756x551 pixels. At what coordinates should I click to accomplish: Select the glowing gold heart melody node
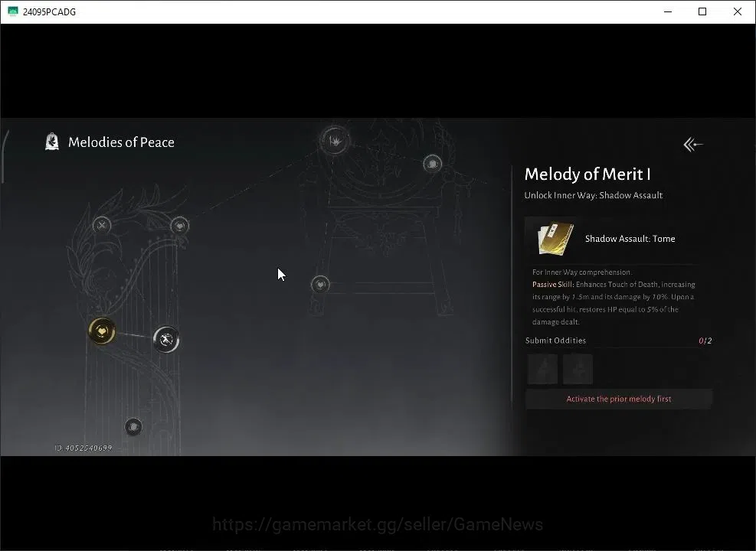click(102, 331)
